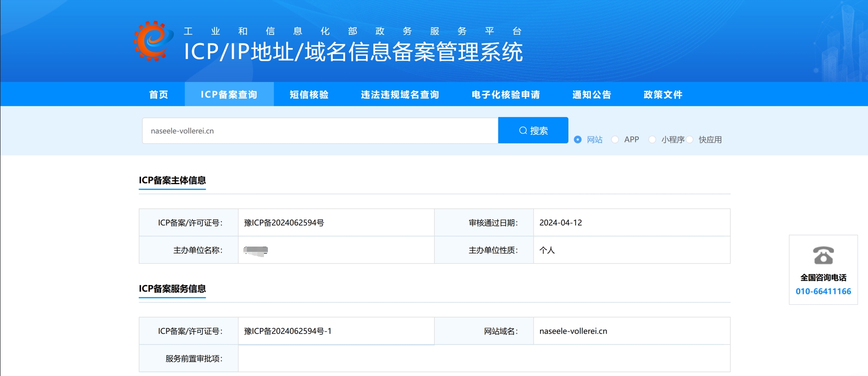The height and width of the screenshot is (376, 868).
Task: Select the APP radio button
Action: [615, 139]
